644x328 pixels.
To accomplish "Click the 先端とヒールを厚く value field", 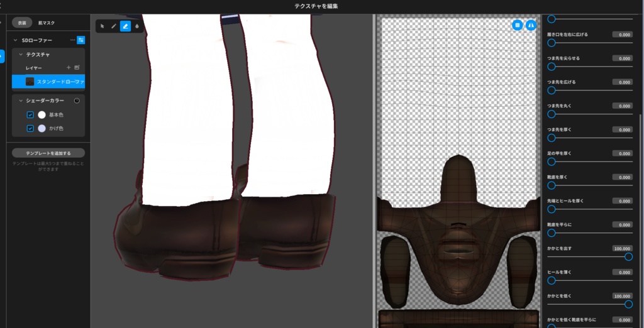I will 622,201.
